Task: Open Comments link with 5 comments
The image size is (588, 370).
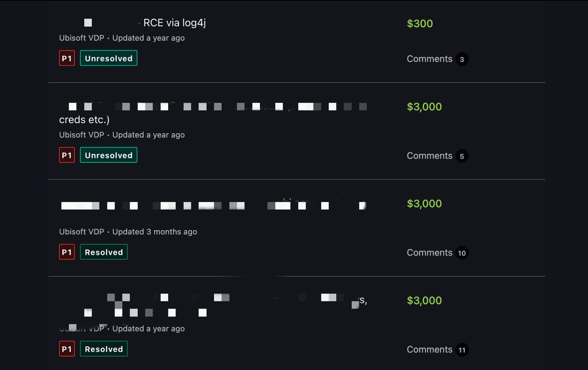Action: point(430,156)
